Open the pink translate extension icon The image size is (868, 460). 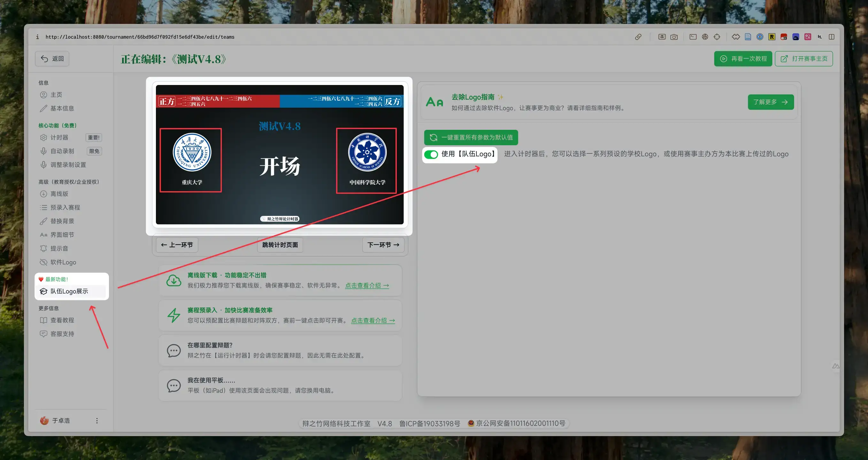(x=808, y=37)
